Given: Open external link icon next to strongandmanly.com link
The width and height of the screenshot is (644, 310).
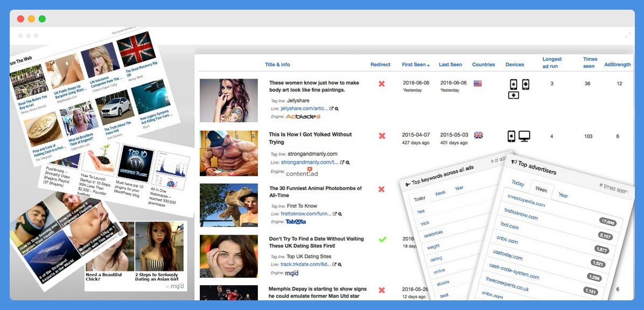Looking at the screenshot, I should [x=342, y=162].
